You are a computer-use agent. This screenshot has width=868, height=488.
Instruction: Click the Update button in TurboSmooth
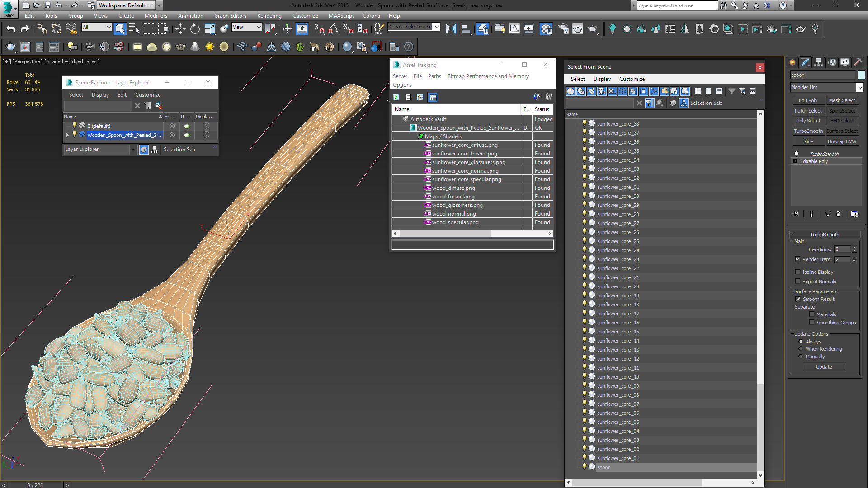(824, 367)
